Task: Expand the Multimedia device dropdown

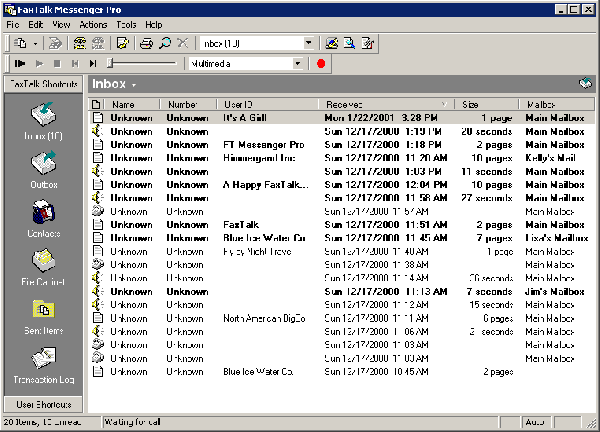Action: [297, 63]
